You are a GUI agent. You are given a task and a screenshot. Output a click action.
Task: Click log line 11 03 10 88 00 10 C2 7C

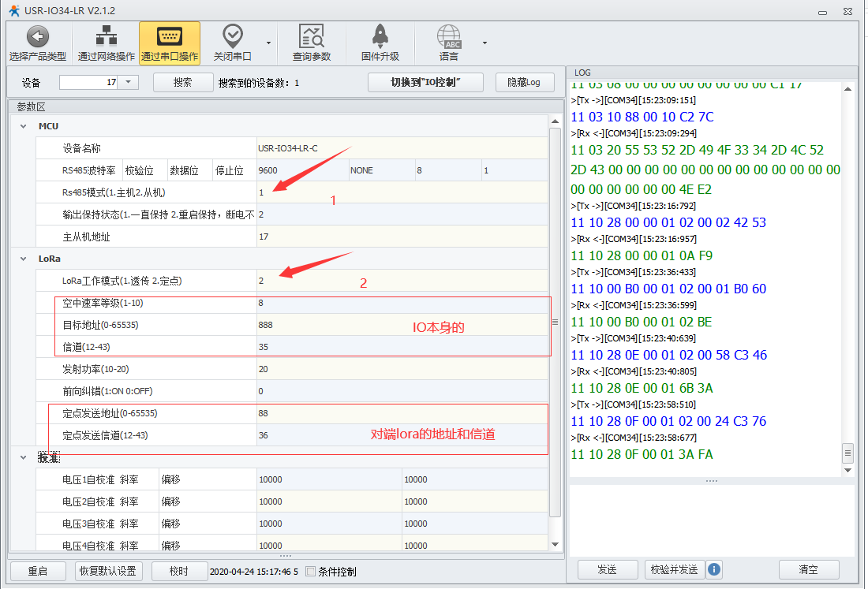(642, 117)
